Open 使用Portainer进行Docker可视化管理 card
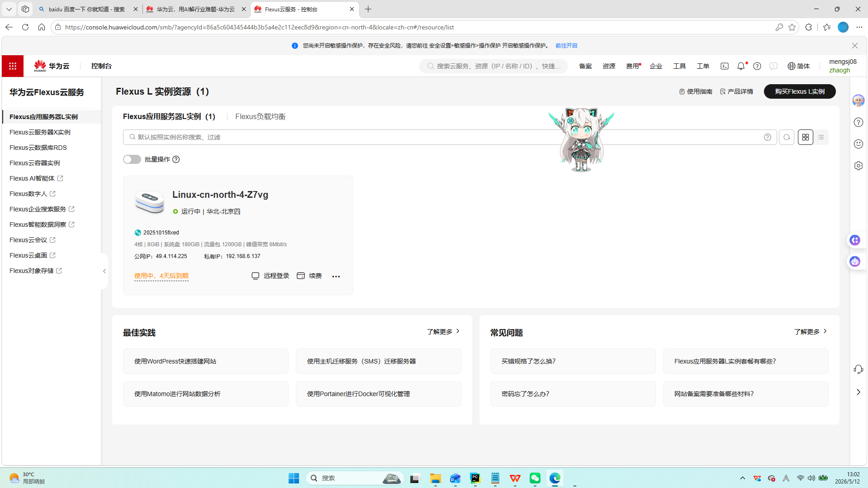 [379, 394]
